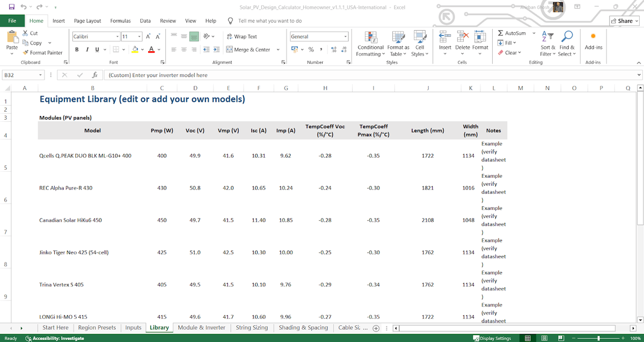Open the font name dropdown

[118, 37]
